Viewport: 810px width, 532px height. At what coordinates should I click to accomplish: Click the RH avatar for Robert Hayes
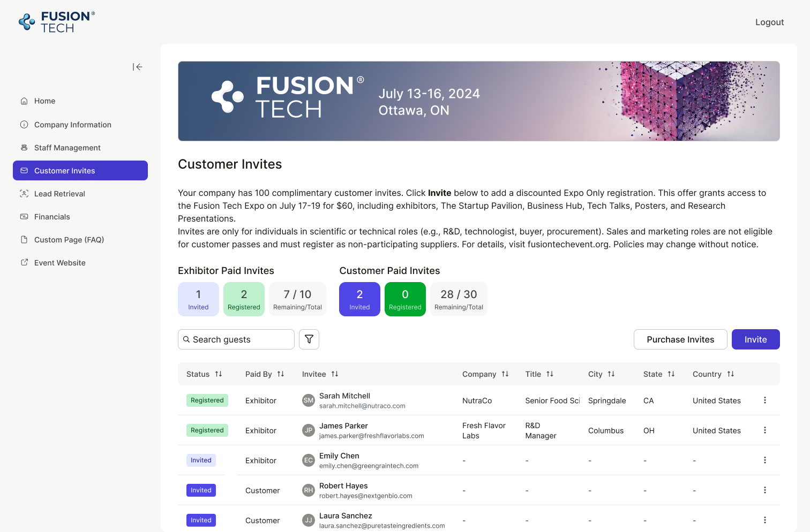coord(309,490)
